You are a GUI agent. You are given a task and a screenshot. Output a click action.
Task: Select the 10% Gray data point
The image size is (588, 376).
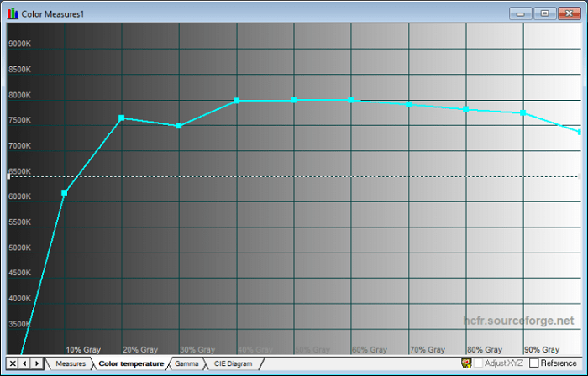[65, 193]
